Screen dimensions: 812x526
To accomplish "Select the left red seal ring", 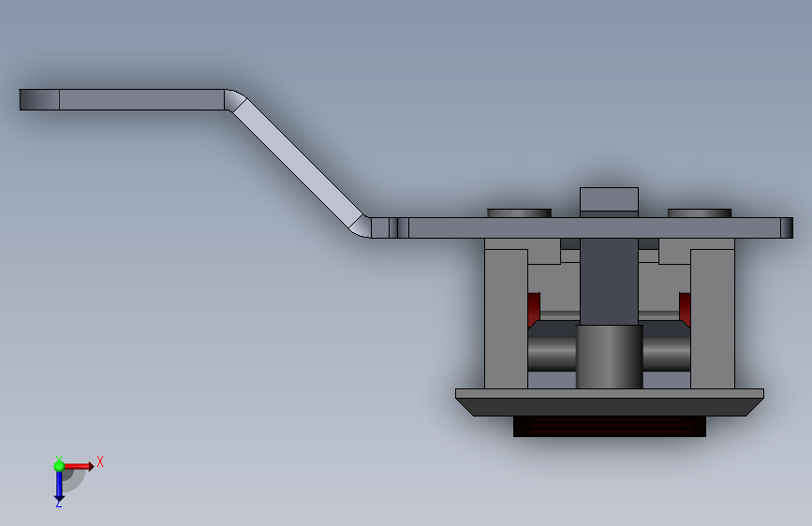I will click(534, 310).
